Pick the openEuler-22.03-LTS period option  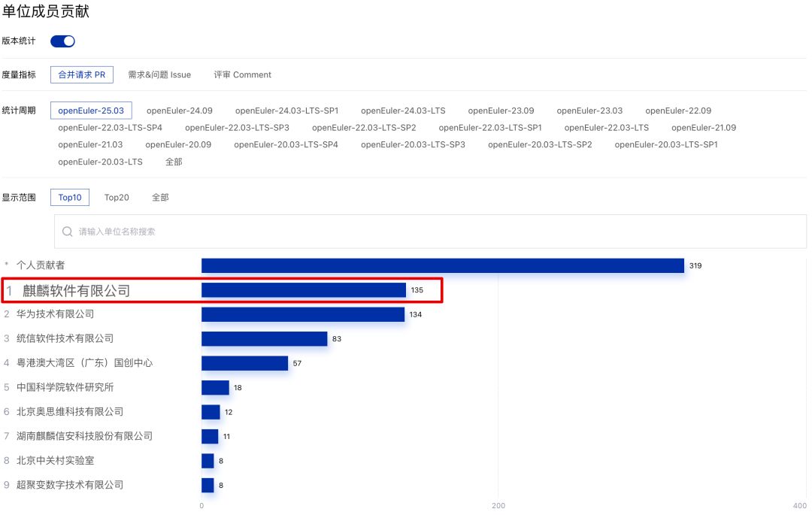pos(607,127)
